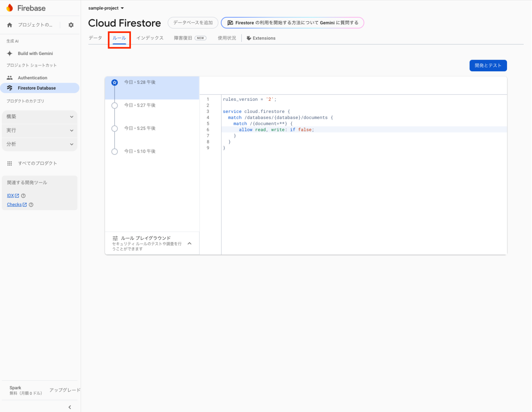
Task: Click the help icon next to Checks
Action: tap(31, 205)
